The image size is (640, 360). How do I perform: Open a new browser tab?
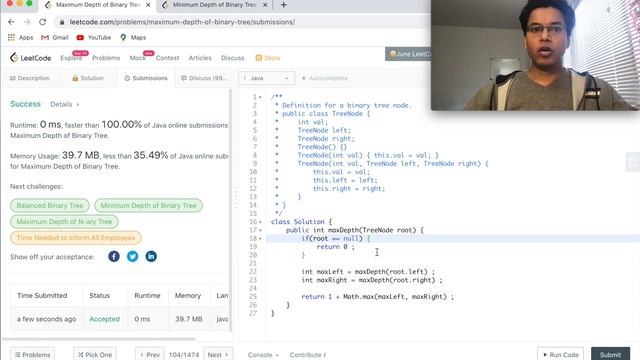point(284,5)
